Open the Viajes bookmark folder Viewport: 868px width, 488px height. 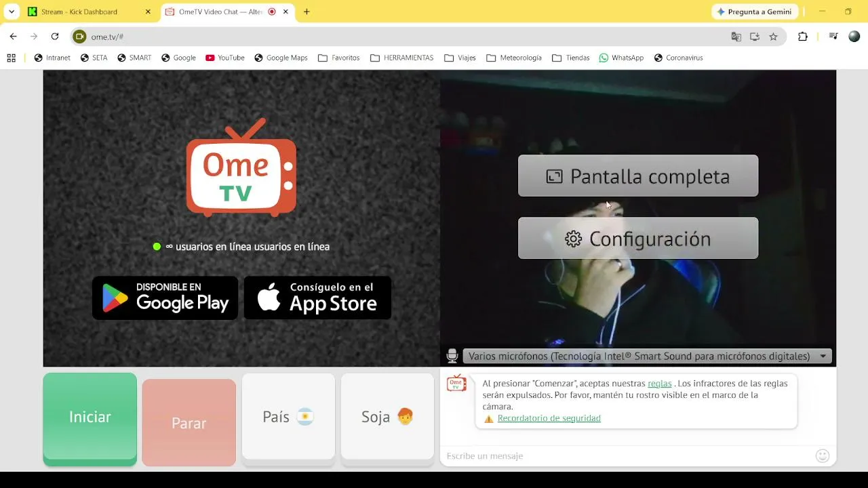pos(460,58)
